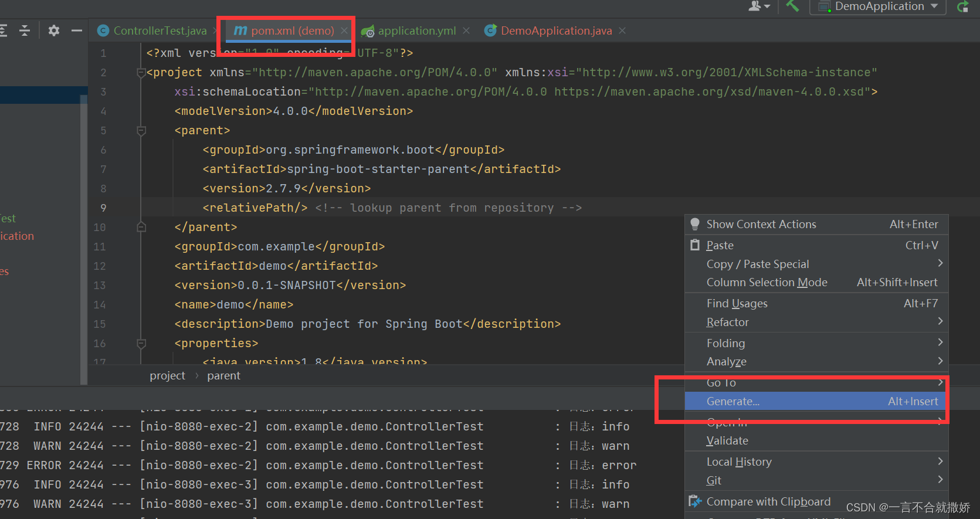This screenshot has width=980, height=519.
Task: Open the Go To submenu
Action: 816,382
